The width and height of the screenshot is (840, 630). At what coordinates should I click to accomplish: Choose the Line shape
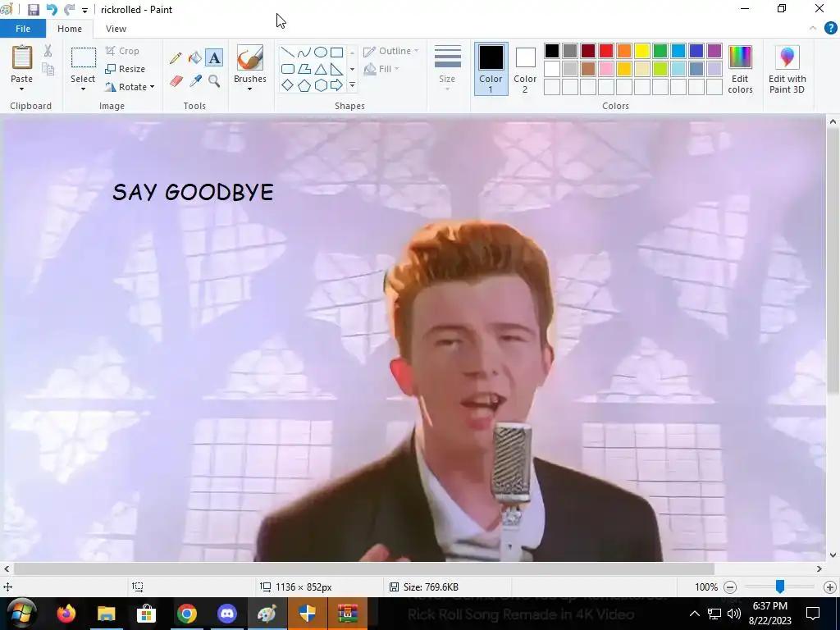(288, 52)
